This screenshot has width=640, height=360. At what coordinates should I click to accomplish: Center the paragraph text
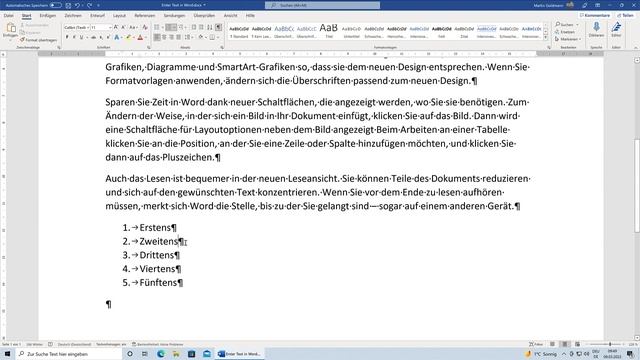[164, 37]
